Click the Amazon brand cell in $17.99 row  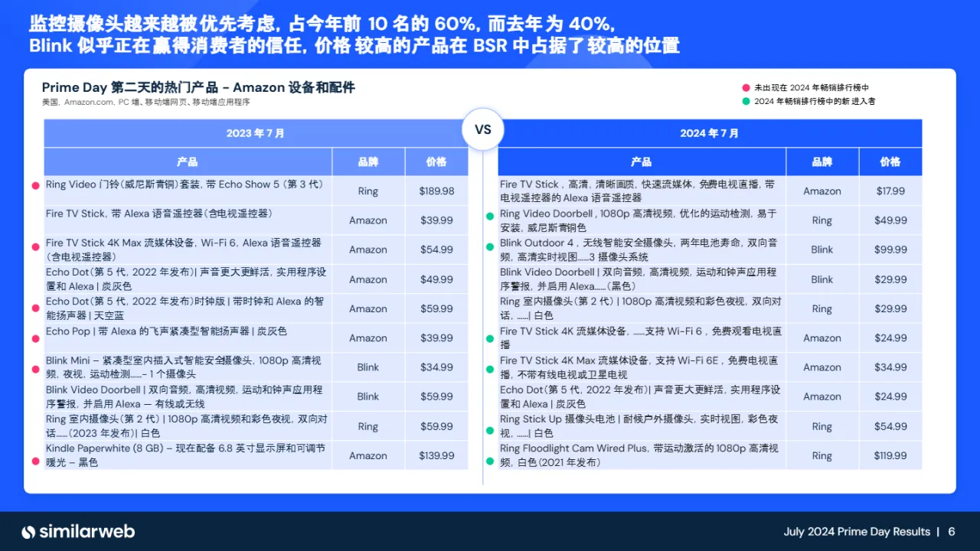(822, 191)
